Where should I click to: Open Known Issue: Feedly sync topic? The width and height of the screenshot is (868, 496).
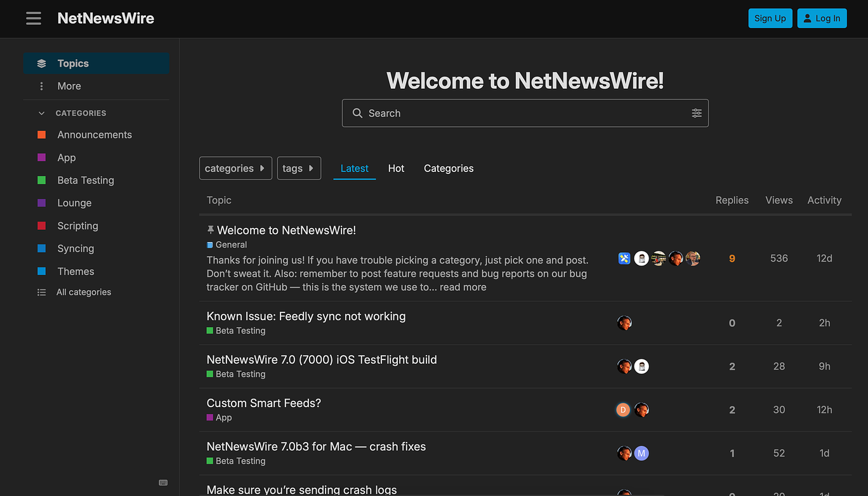(x=306, y=316)
